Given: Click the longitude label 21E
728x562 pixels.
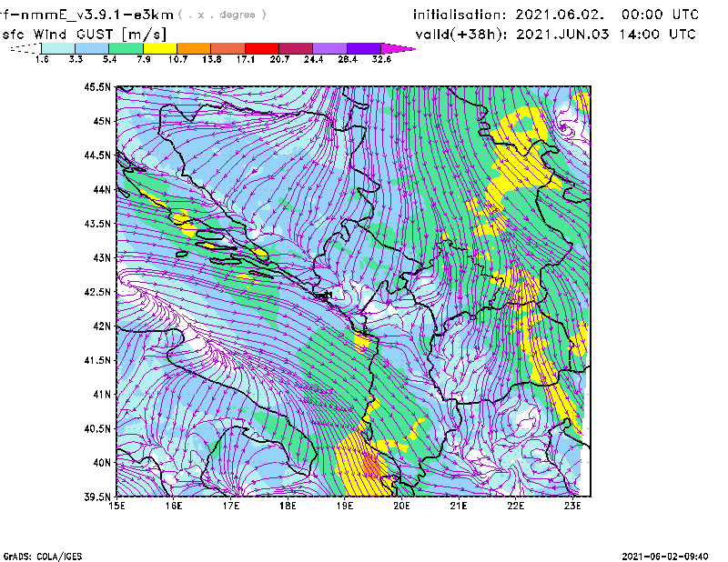Looking at the screenshot, I should [x=459, y=506].
